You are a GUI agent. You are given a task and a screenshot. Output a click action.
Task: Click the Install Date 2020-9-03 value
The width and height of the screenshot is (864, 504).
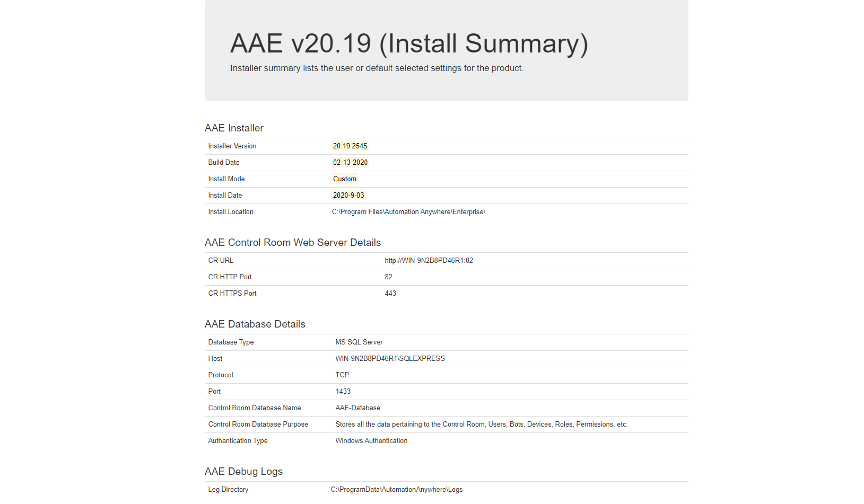(x=348, y=195)
